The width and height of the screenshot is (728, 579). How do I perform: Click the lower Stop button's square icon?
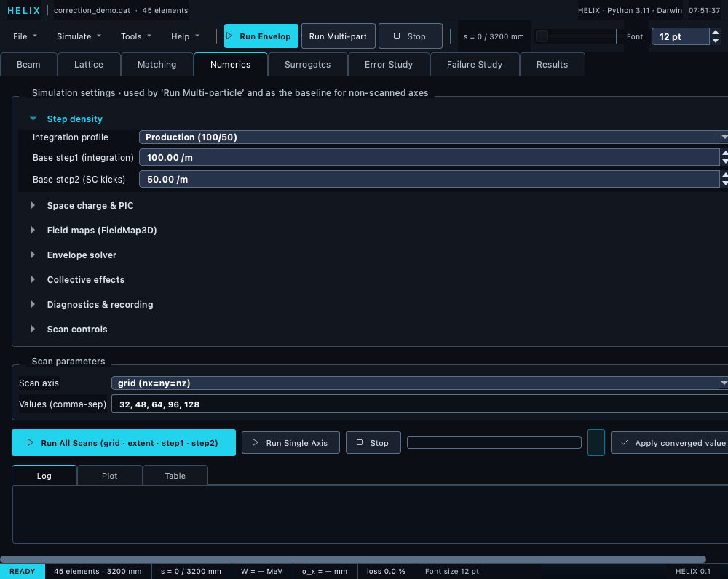360,442
